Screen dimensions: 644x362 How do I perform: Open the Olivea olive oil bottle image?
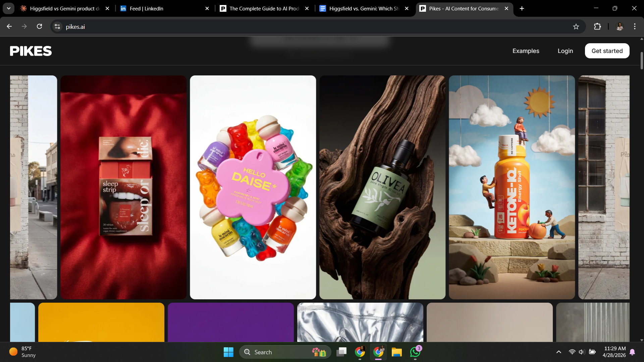pos(382,187)
